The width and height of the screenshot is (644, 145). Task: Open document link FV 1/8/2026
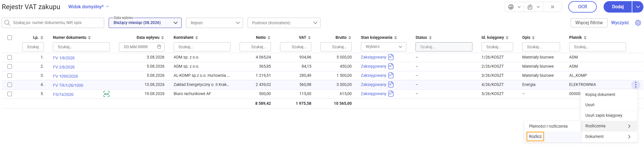(64, 58)
